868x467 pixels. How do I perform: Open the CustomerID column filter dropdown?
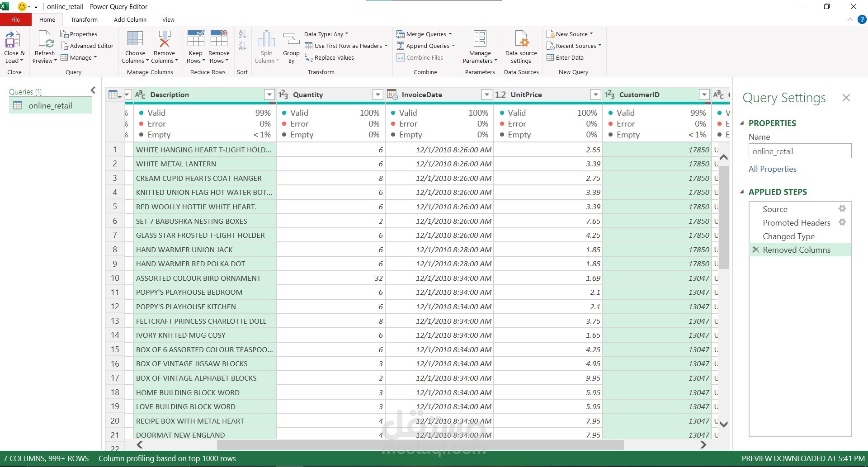point(704,94)
